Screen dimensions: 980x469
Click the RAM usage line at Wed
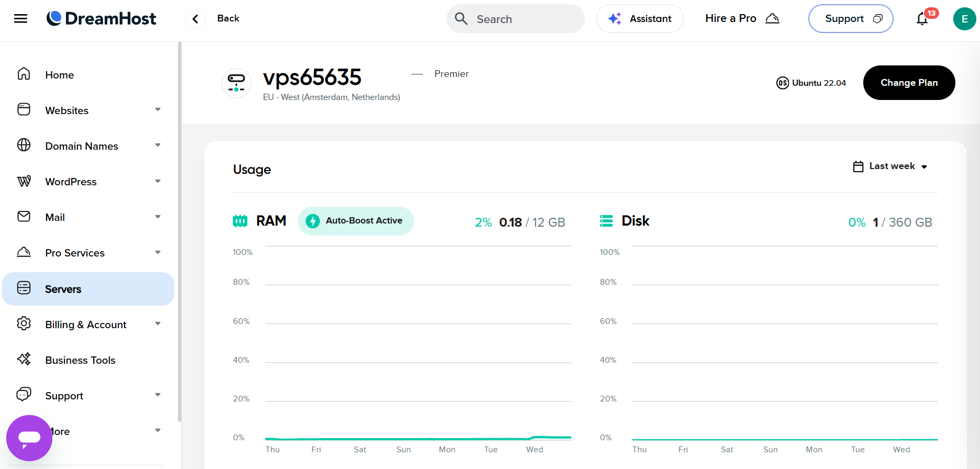pyautogui.click(x=535, y=437)
